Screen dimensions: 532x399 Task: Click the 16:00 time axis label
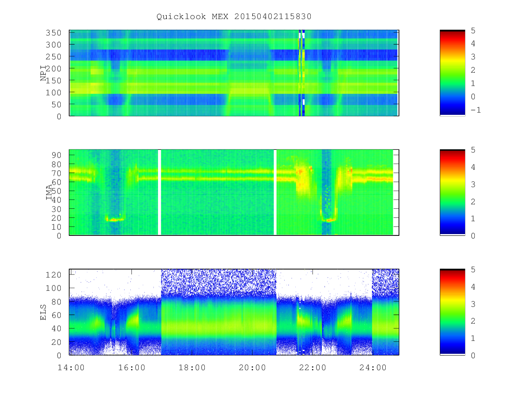(x=132, y=368)
